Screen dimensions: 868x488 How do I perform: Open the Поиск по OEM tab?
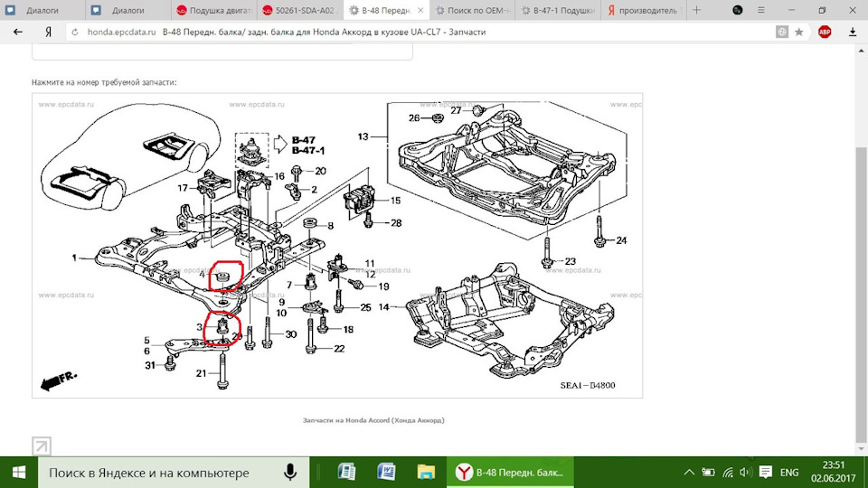point(472,10)
